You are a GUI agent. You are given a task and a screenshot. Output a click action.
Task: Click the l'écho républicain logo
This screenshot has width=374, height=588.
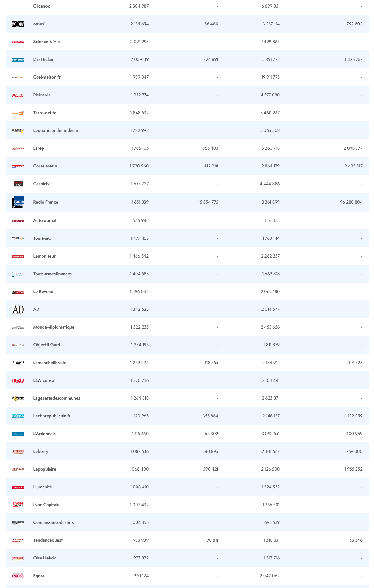click(x=18, y=416)
